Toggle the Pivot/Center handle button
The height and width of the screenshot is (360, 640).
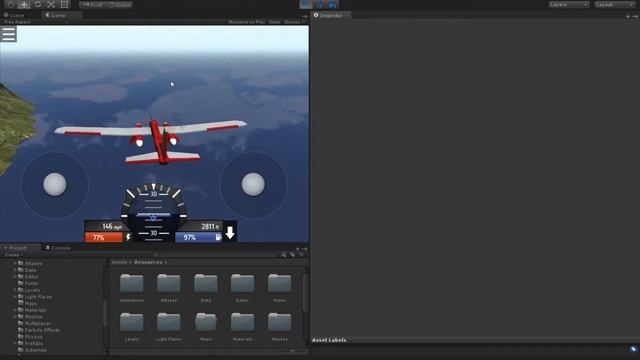(x=93, y=5)
